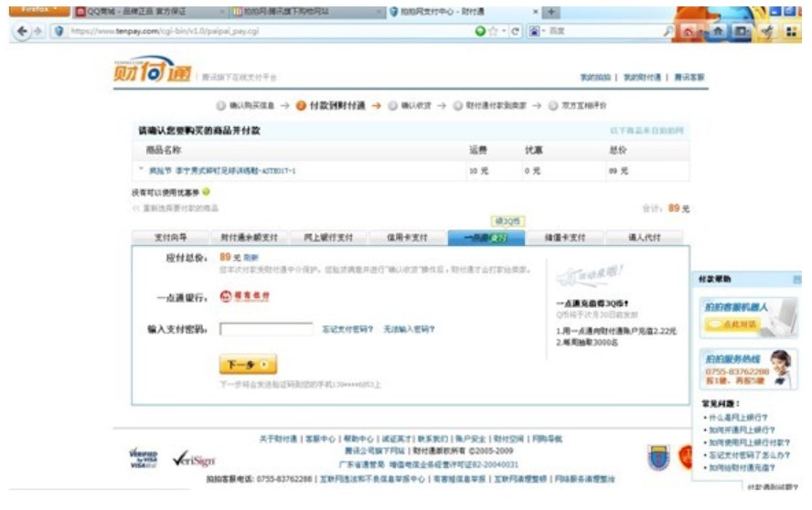Open FAQ 什么是网上银行?
812x510 pixels.
(x=739, y=418)
